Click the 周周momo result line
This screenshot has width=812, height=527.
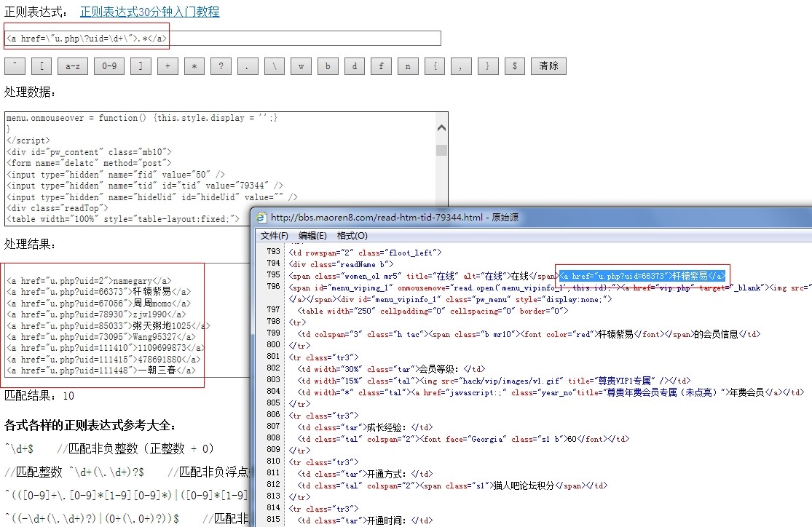point(98,304)
